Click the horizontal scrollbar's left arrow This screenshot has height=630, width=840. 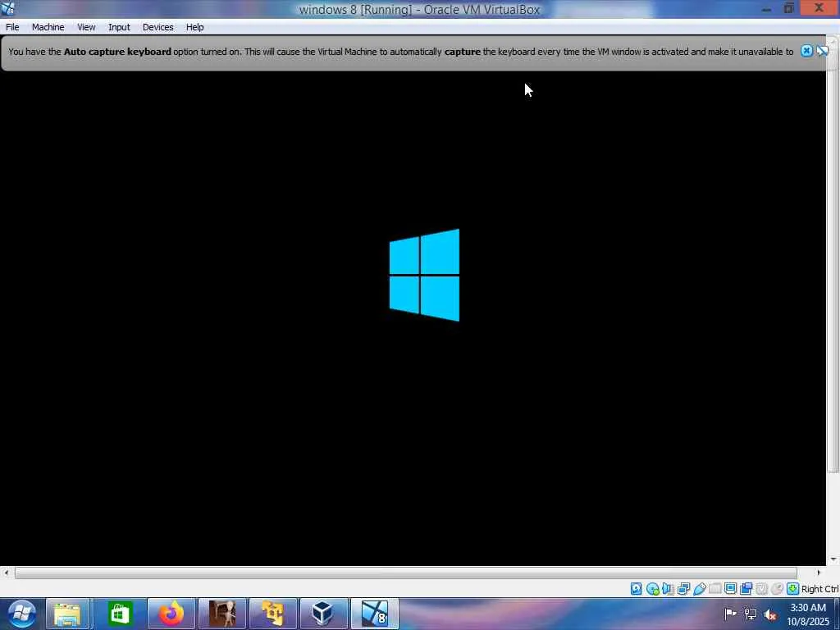point(6,573)
